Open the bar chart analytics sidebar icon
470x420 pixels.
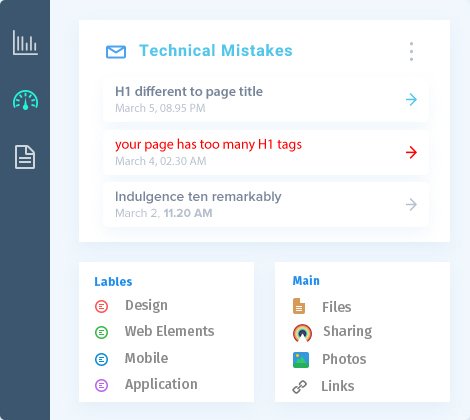(25, 43)
